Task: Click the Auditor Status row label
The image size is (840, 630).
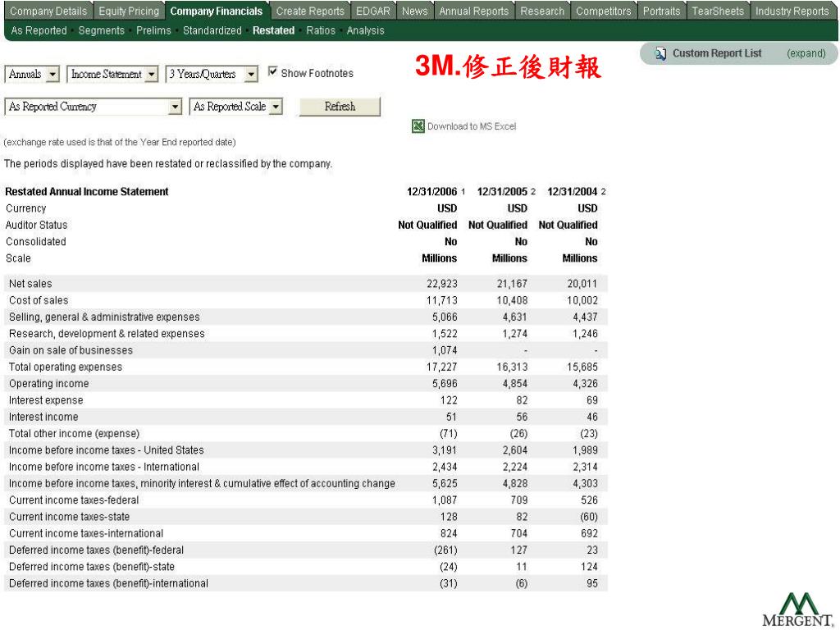Action: pyautogui.click(x=36, y=225)
